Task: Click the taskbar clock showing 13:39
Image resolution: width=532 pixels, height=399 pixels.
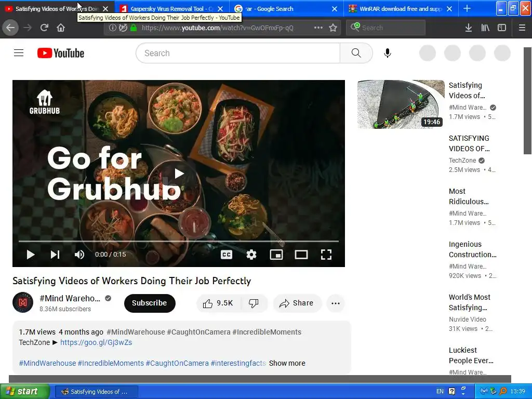Action: [x=517, y=392]
